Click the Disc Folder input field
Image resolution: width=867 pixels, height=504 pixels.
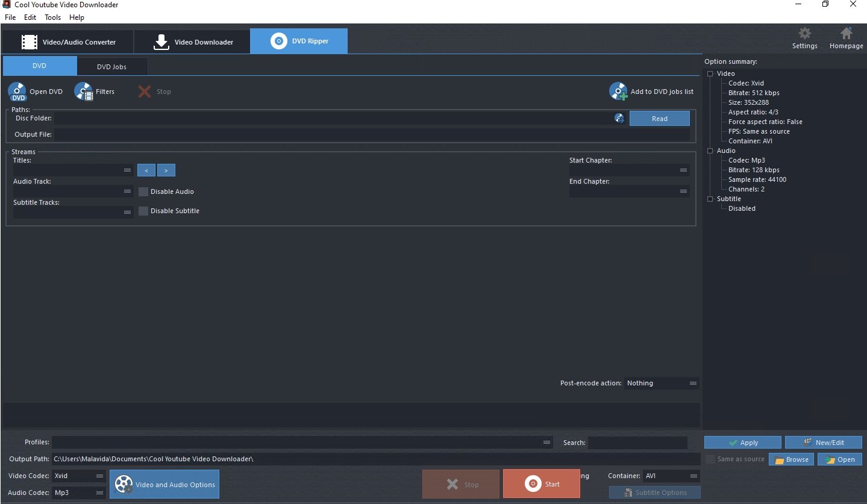click(x=334, y=118)
